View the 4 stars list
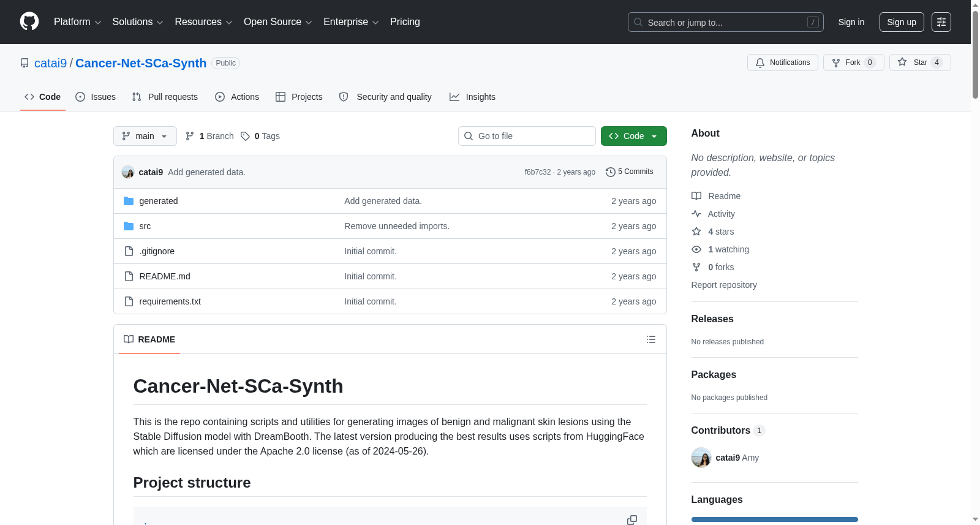980x525 pixels. (x=712, y=232)
